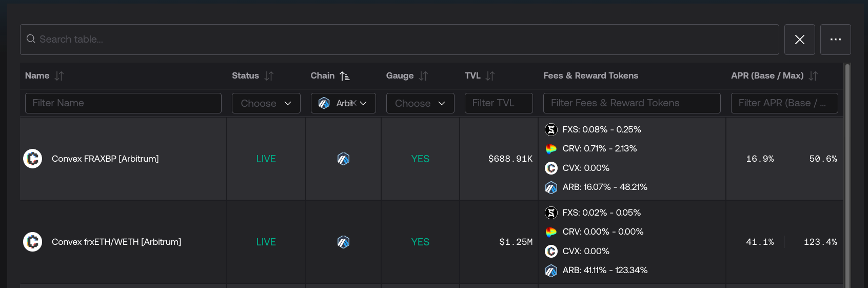Image resolution: width=868 pixels, height=288 pixels.
Task: Click the Filter Name input box
Action: (x=123, y=103)
